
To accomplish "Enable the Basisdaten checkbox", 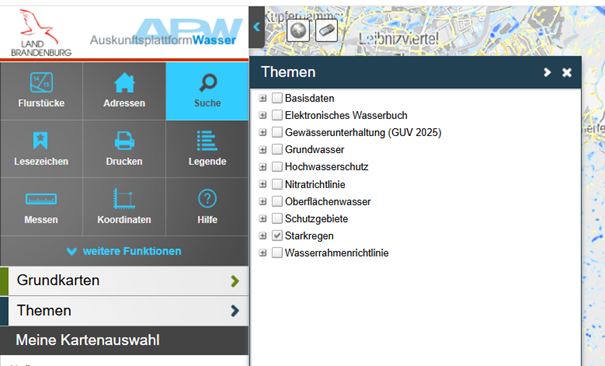I will pos(277,98).
